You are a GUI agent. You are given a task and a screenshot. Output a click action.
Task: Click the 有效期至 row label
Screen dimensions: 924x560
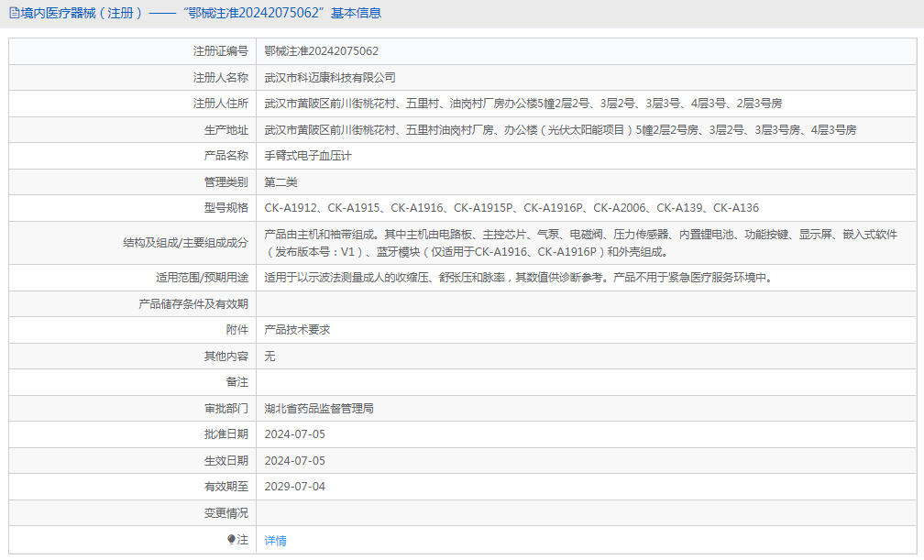(x=225, y=487)
